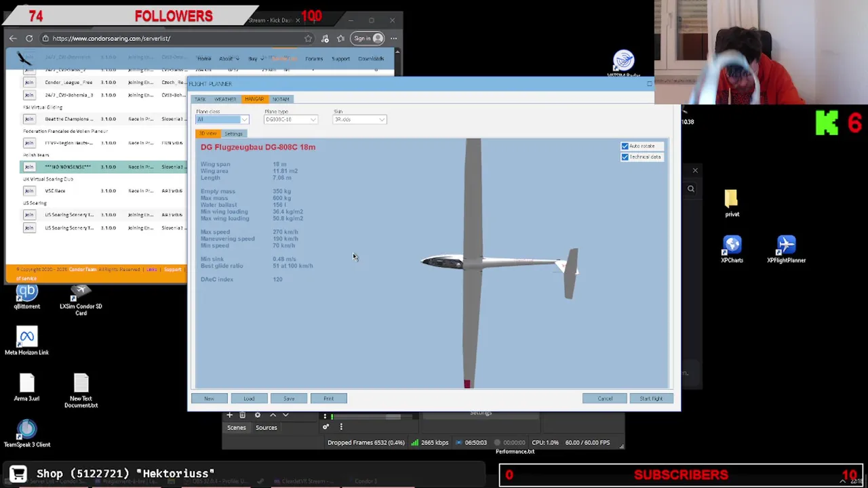Go back in the browser
Image resolution: width=868 pixels, height=488 pixels.
(x=13, y=39)
